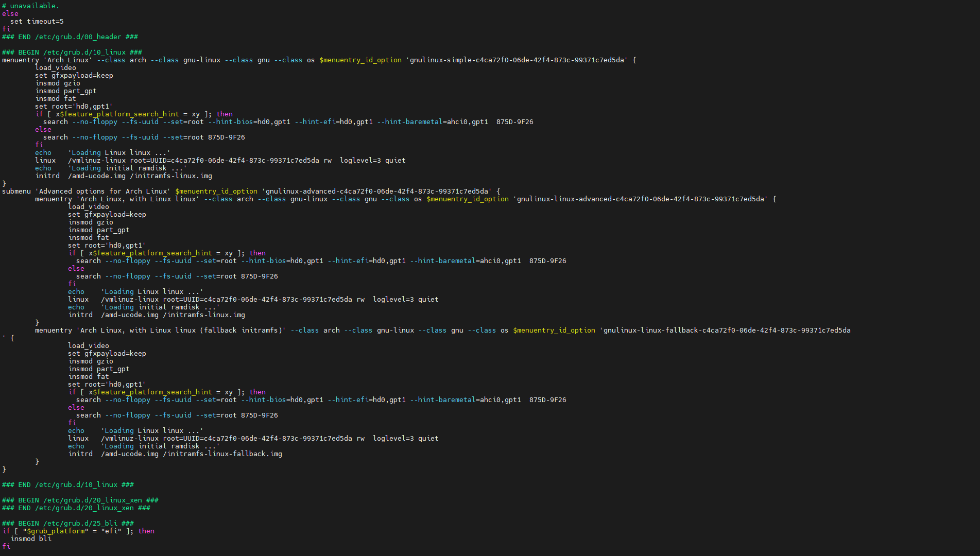The width and height of the screenshot is (980, 556).
Task: Select the '### END /etc/grub.d/00_header ###' line
Action: [x=70, y=37]
